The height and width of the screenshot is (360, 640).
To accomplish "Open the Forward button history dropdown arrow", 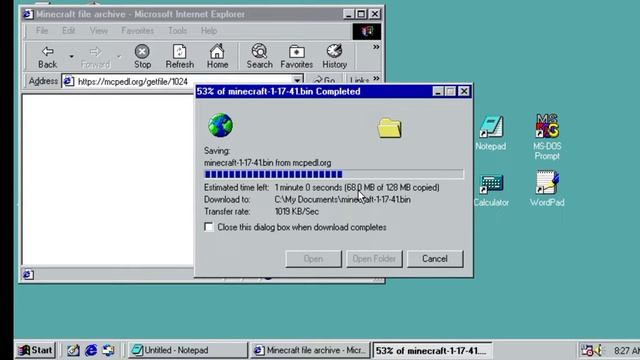I will coord(119,56).
